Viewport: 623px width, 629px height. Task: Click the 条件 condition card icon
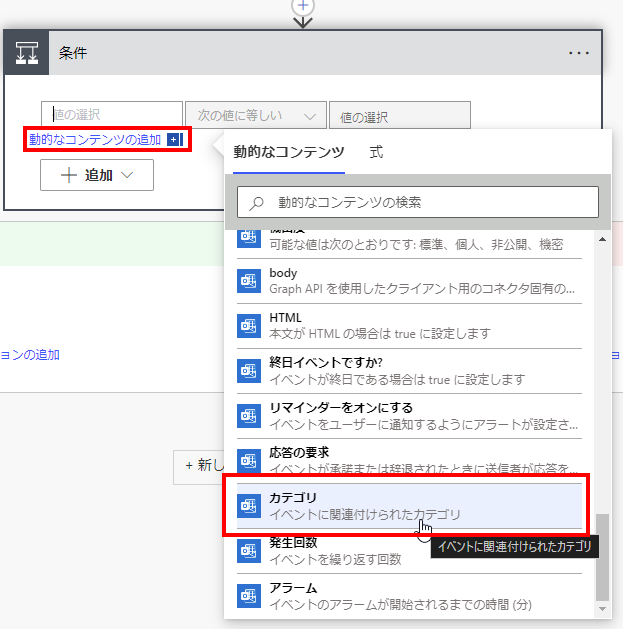pyautogui.click(x=26, y=53)
